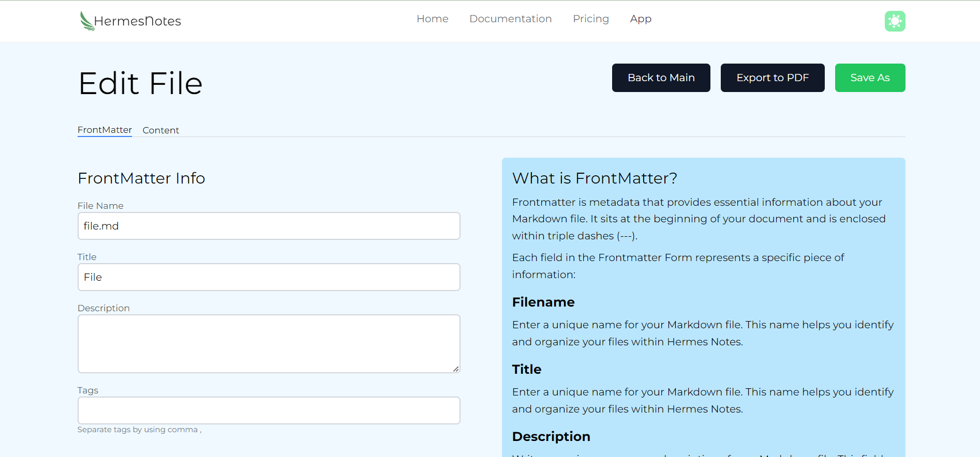Click the FrontMatter Info section heading

(141, 178)
